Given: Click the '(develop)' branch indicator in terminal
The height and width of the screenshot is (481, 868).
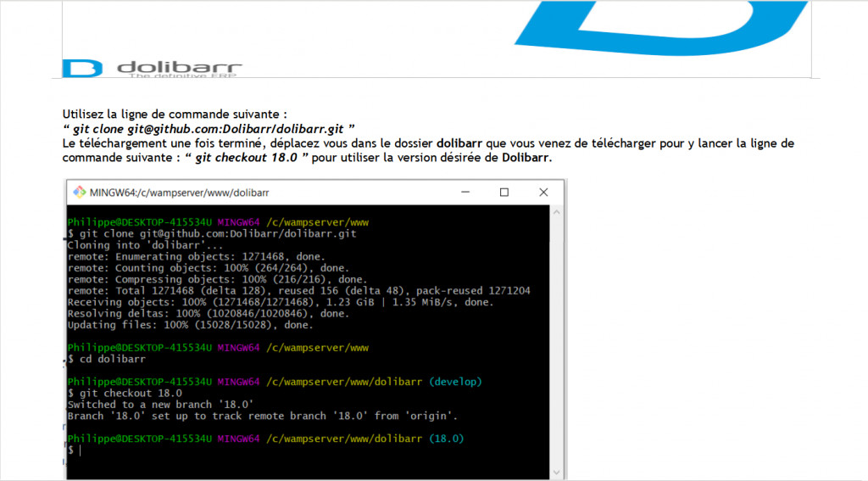Looking at the screenshot, I should tap(455, 382).
